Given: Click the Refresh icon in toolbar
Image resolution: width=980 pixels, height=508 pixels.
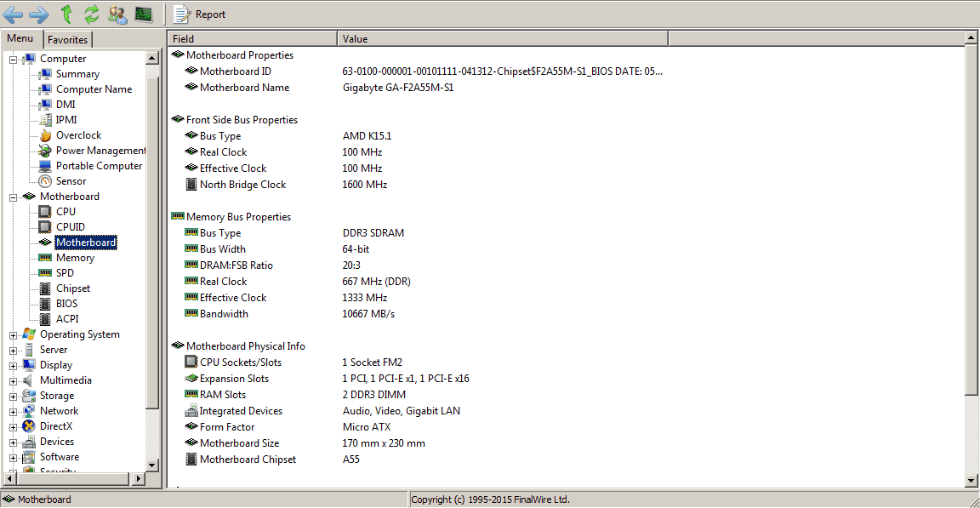Looking at the screenshot, I should [x=91, y=14].
